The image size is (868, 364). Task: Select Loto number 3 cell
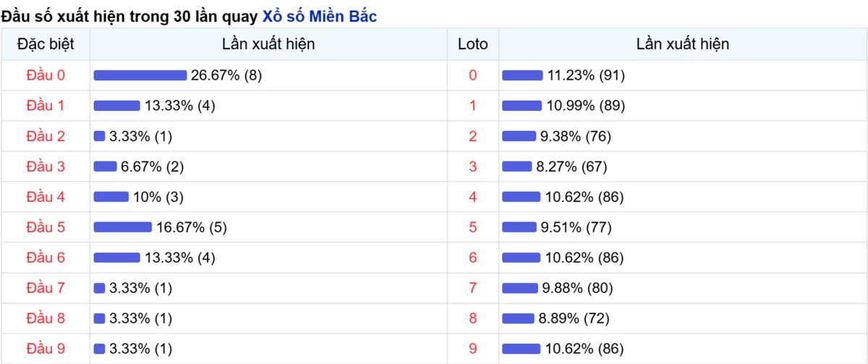[x=473, y=166]
